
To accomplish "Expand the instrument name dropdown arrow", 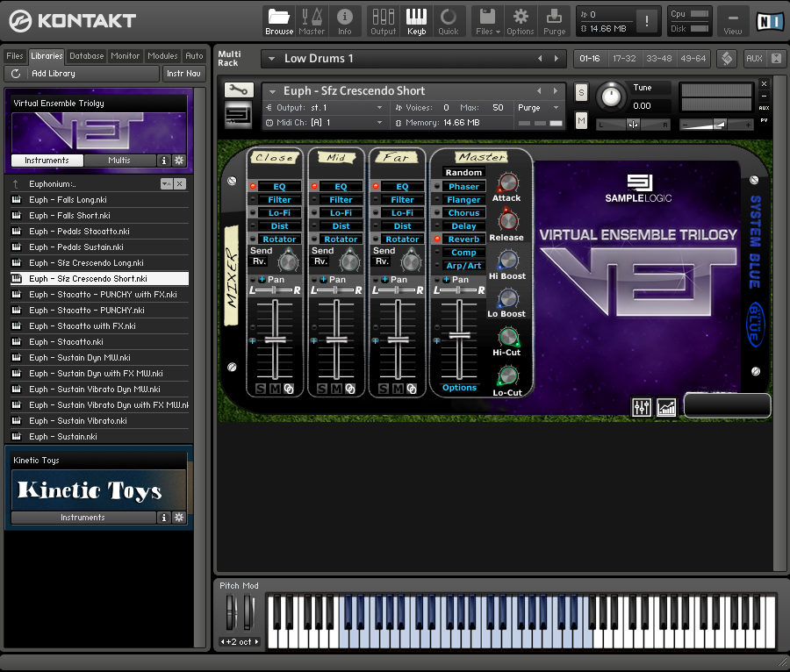I will [273, 91].
